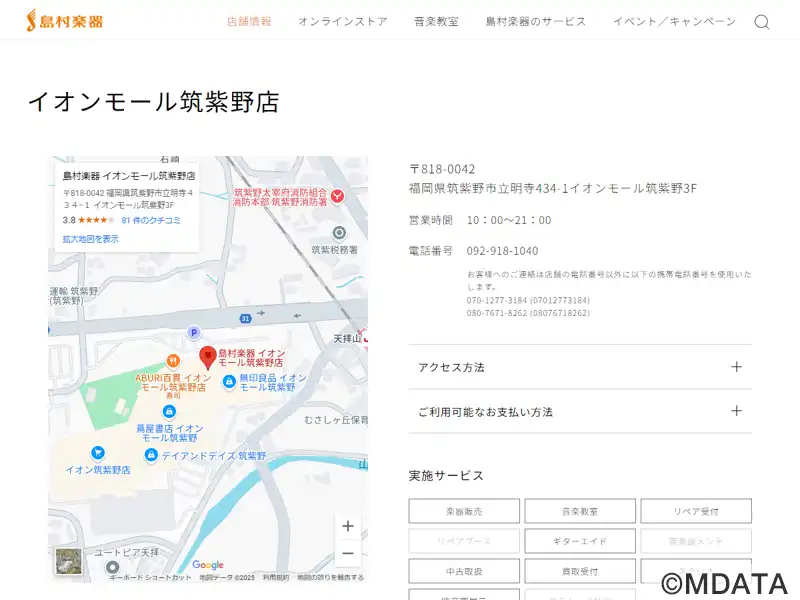Click the map info card store title

tap(129, 176)
